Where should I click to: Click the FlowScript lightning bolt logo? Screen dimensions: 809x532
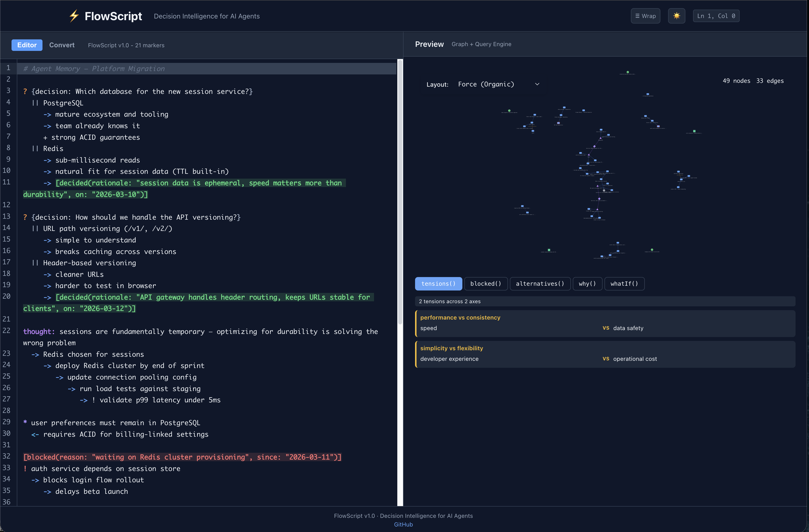tap(74, 16)
